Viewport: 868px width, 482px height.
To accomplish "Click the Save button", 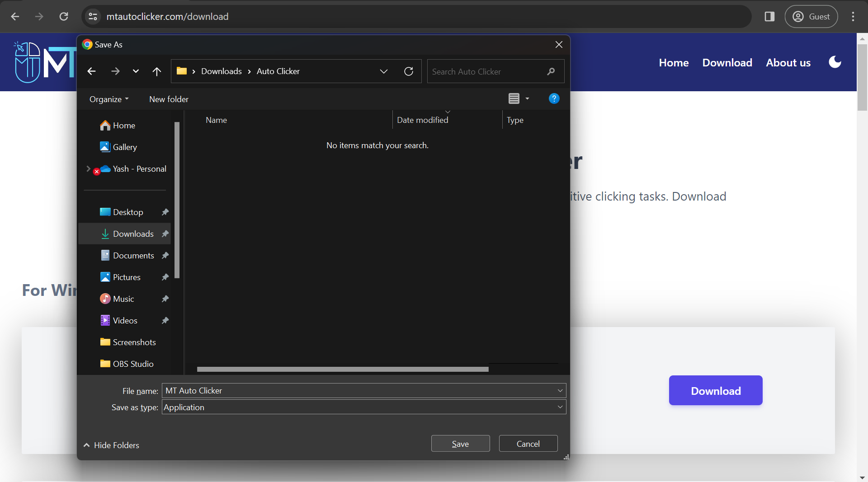I will tap(460, 444).
